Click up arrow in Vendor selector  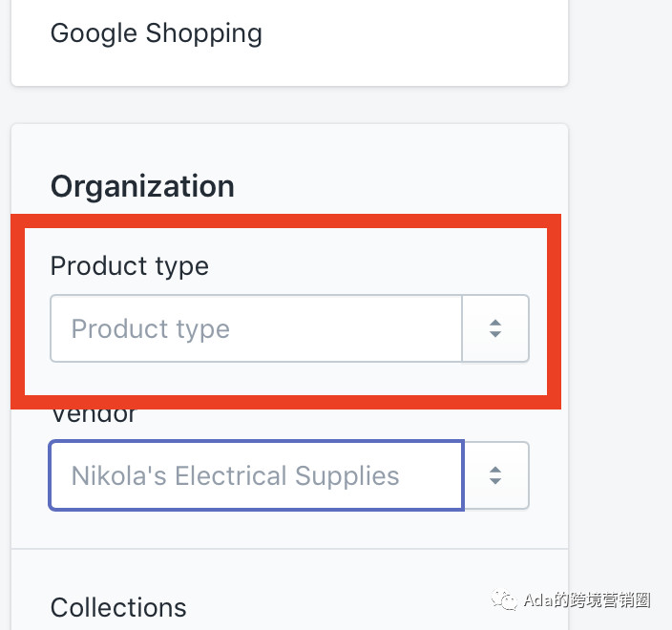495,469
